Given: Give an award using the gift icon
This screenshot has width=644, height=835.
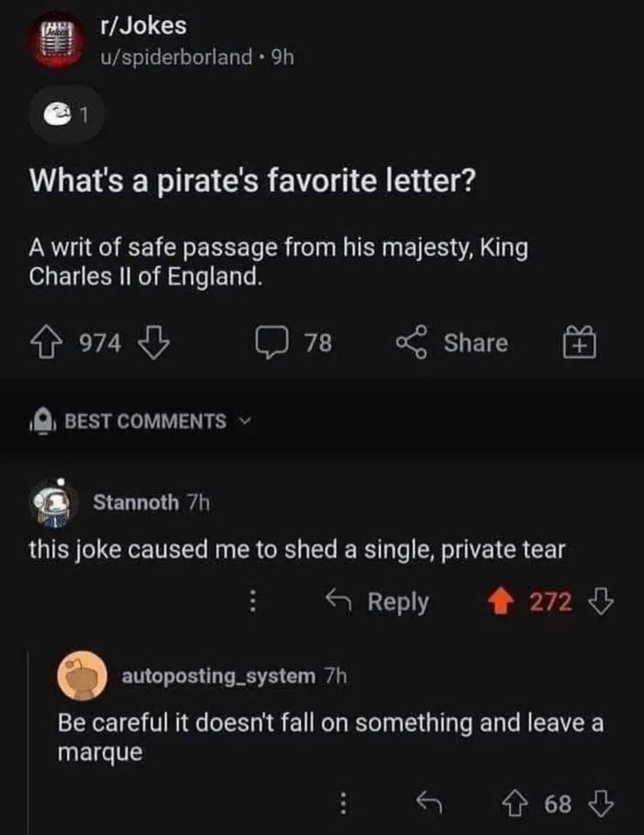Looking at the screenshot, I should pos(582,343).
